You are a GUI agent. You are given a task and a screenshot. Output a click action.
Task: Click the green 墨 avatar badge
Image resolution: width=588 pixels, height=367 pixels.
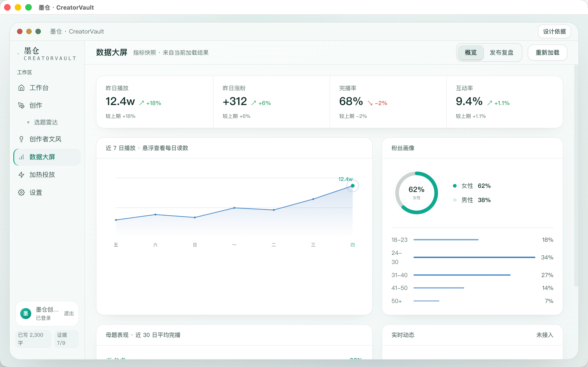pyautogui.click(x=25, y=313)
